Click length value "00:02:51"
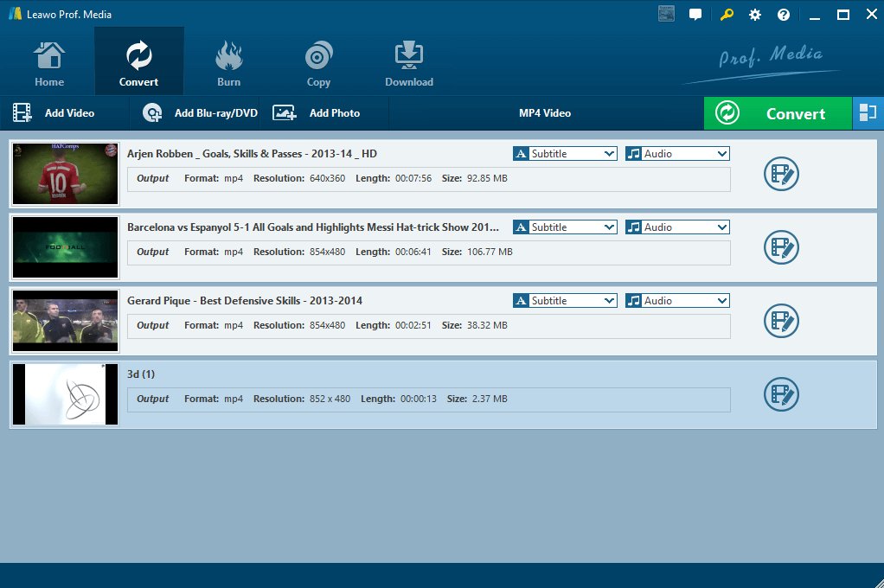 point(413,325)
